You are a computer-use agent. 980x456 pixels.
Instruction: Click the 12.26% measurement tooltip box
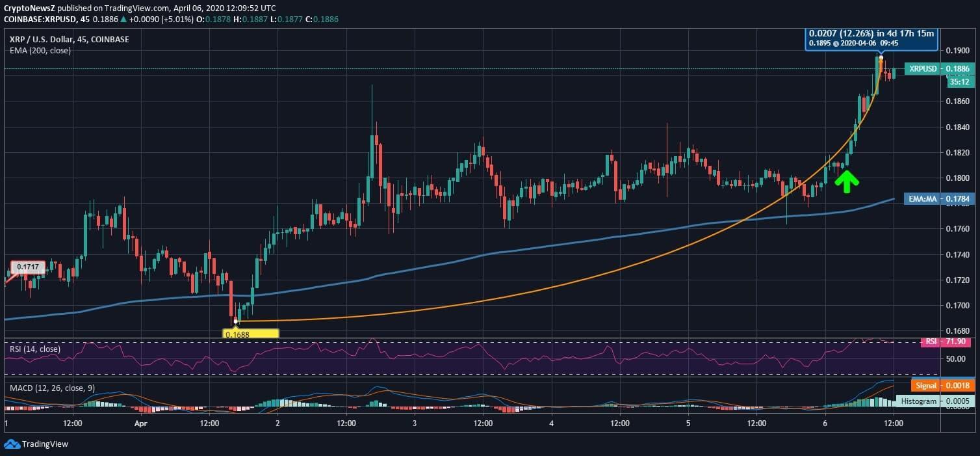(x=871, y=39)
